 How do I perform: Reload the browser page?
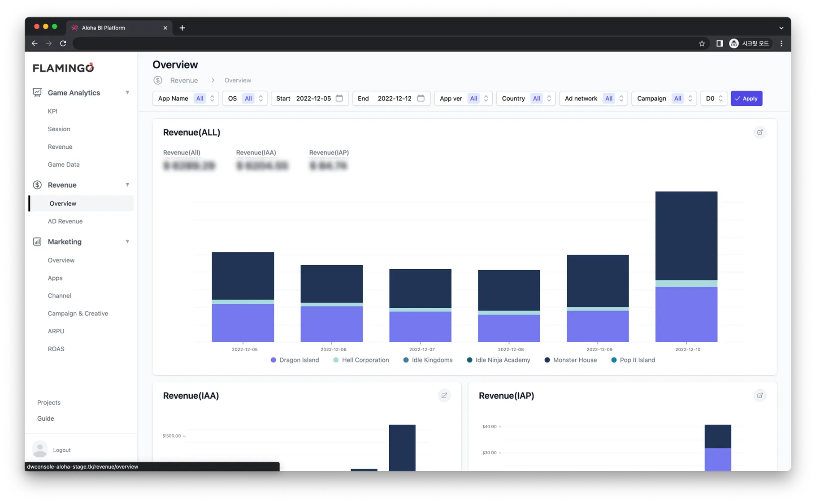point(63,43)
